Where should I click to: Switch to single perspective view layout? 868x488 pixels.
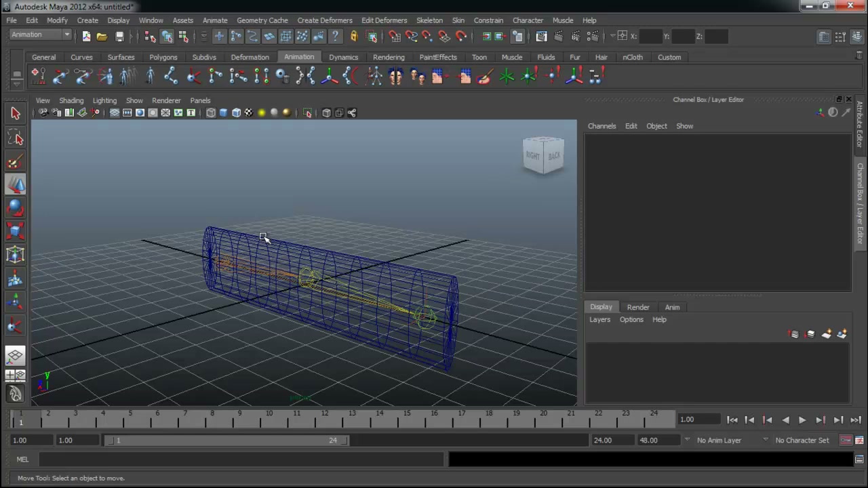coord(16,356)
